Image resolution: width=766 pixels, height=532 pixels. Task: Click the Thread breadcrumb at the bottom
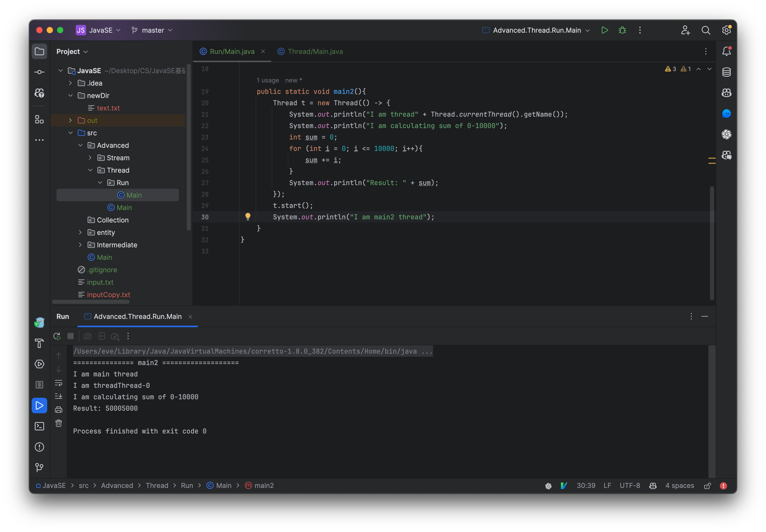pos(157,486)
